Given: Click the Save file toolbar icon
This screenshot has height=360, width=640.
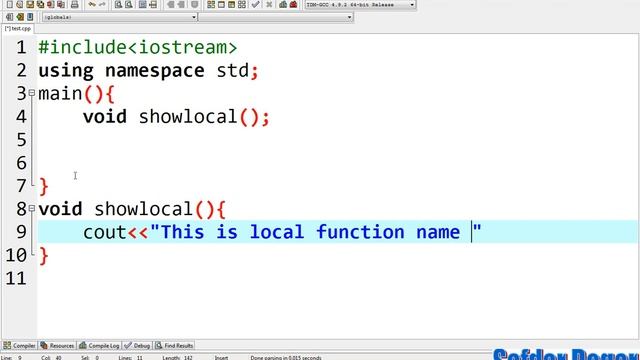Looking at the screenshot, I should tap(30, 4).
